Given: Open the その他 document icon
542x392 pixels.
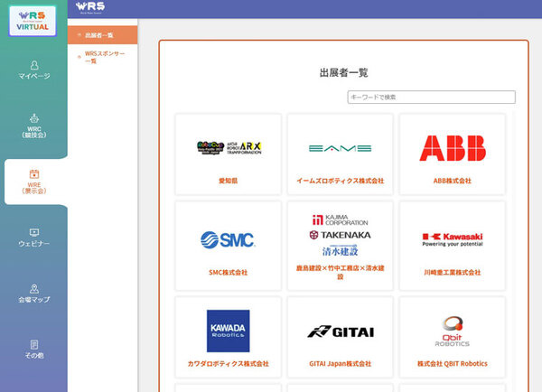Looking at the screenshot, I should (33, 344).
